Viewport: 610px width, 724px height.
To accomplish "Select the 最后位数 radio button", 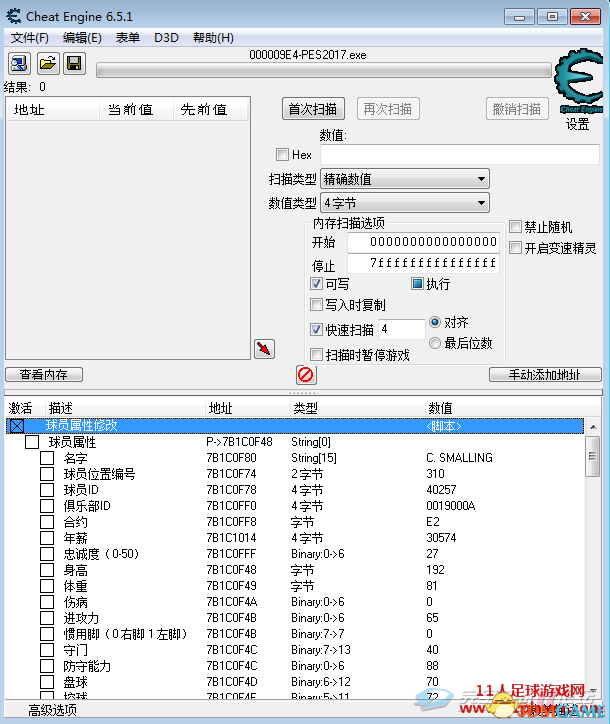I will tap(435, 343).
